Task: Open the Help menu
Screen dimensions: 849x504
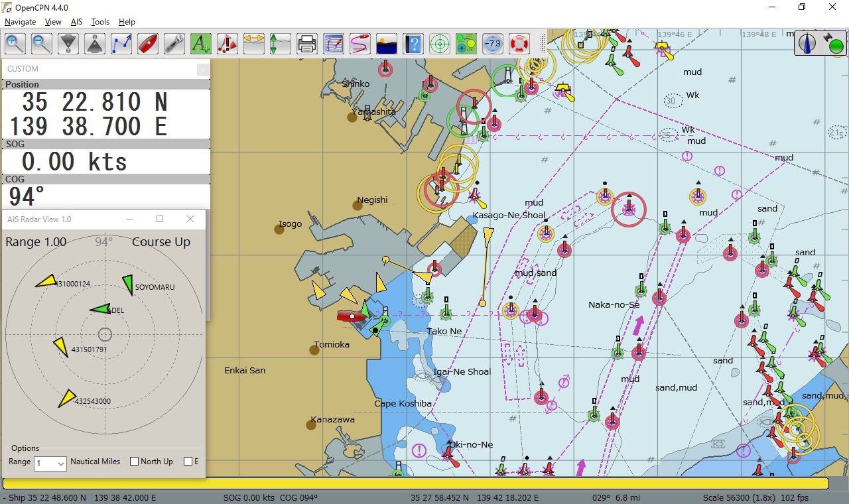Action: pos(127,22)
